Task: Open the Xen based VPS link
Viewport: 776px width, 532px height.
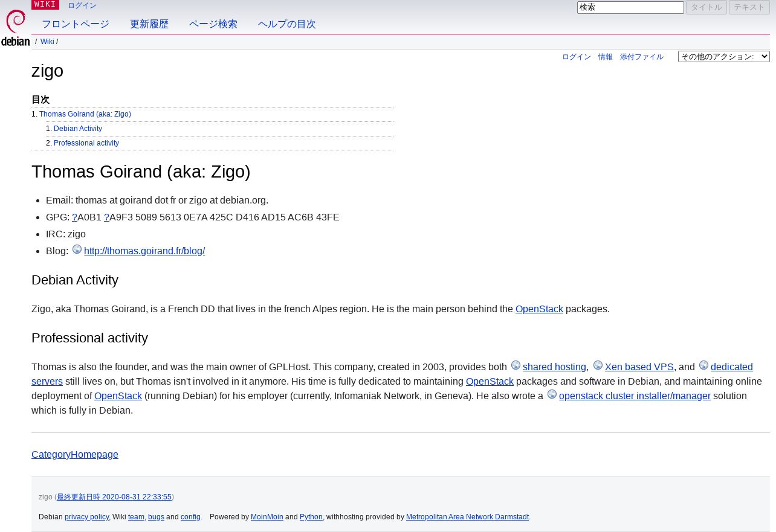Action: tap(639, 367)
